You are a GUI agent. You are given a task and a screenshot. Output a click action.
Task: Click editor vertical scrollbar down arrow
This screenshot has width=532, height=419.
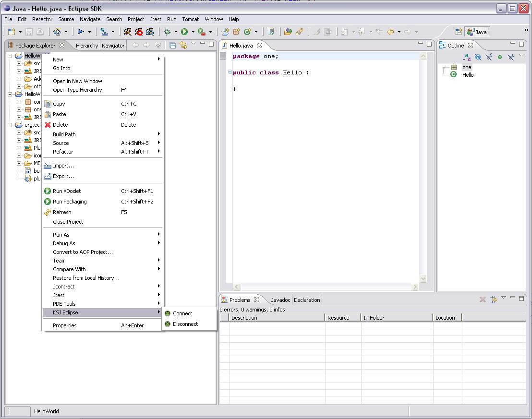pyautogui.click(x=423, y=278)
